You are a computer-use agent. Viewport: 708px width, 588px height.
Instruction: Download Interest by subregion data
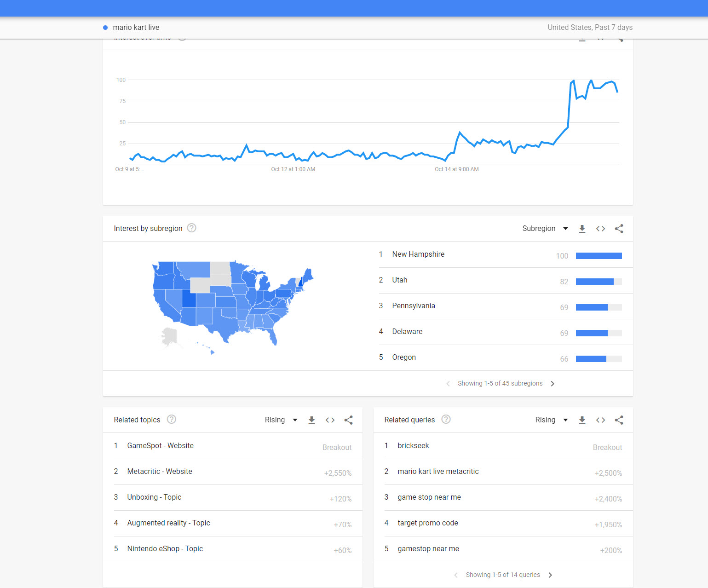click(582, 229)
